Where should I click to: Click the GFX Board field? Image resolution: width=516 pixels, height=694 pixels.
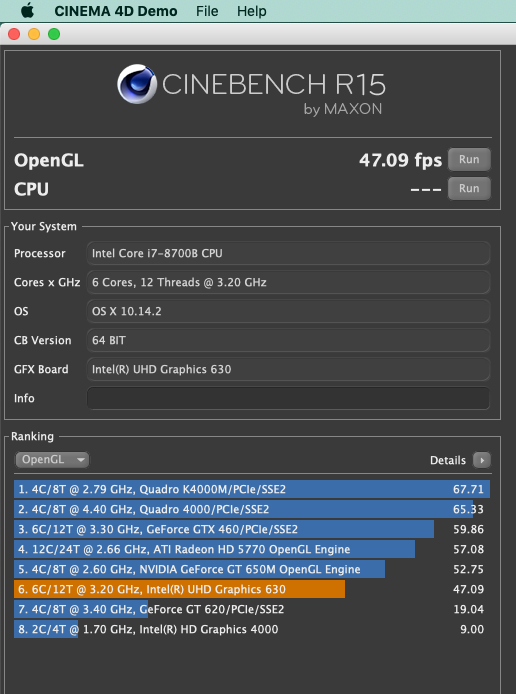pos(288,369)
